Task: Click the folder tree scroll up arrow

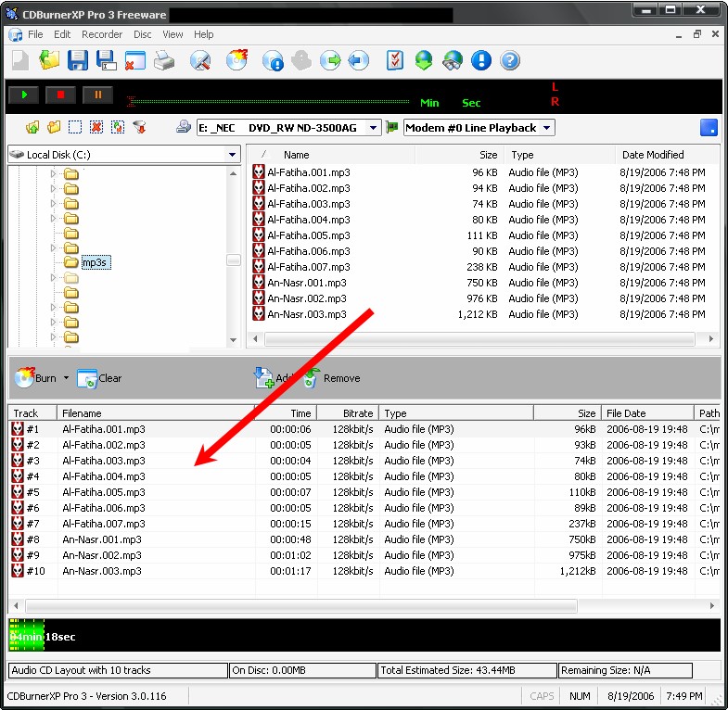Action: pyautogui.click(x=233, y=173)
